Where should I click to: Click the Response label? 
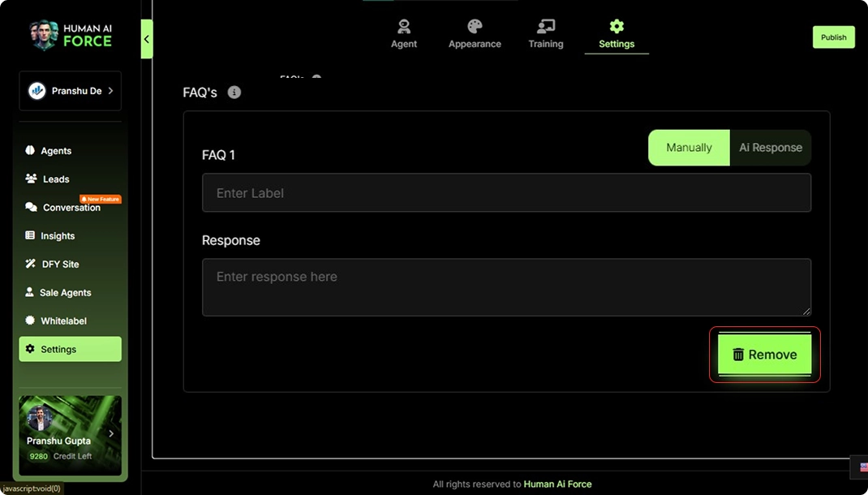point(231,240)
